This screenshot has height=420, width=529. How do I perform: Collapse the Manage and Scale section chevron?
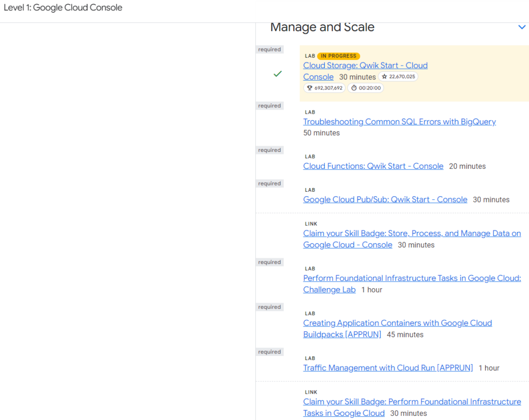pyautogui.click(x=522, y=27)
